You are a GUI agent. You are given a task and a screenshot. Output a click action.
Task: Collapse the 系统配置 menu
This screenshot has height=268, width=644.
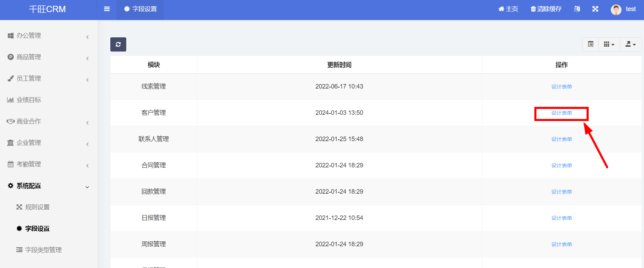click(48, 186)
